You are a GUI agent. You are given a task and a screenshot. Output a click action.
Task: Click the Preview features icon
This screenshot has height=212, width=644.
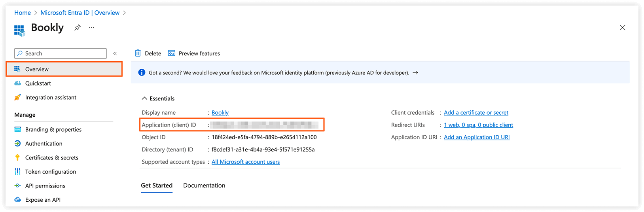pos(172,53)
